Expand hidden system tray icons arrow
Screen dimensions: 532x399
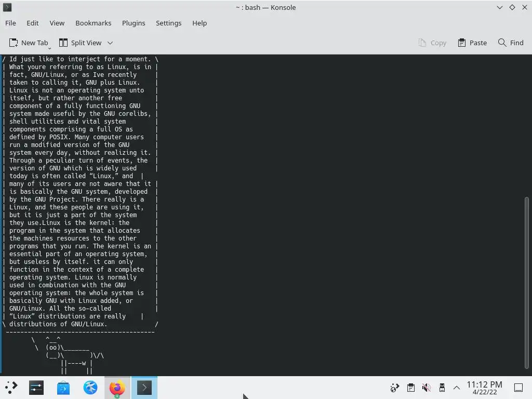click(457, 388)
